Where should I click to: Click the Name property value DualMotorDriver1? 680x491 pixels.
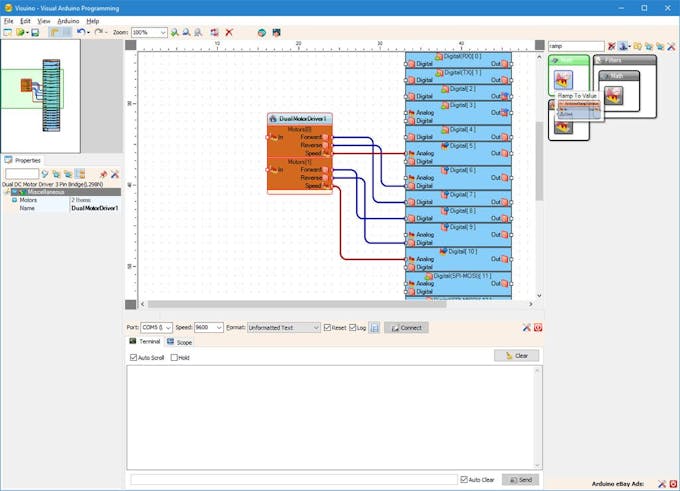pos(95,208)
